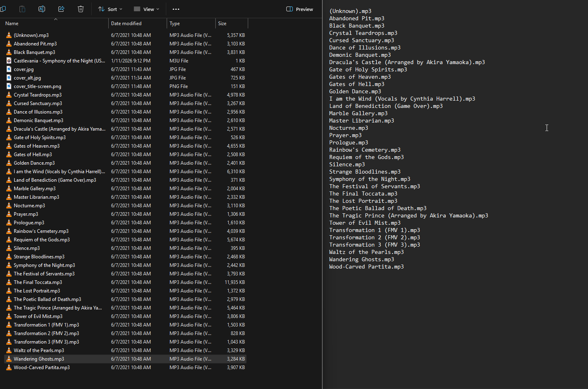Expand the View dropdown menu
This screenshot has width=588, height=389.
point(146,9)
